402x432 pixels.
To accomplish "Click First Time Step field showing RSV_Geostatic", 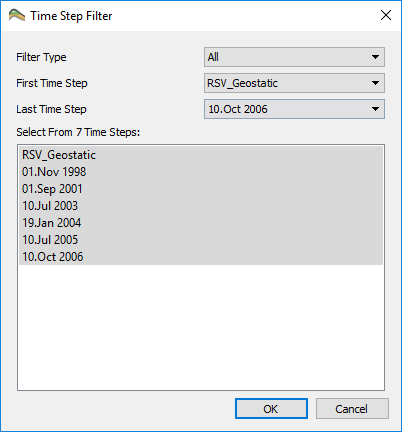I will pos(294,83).
